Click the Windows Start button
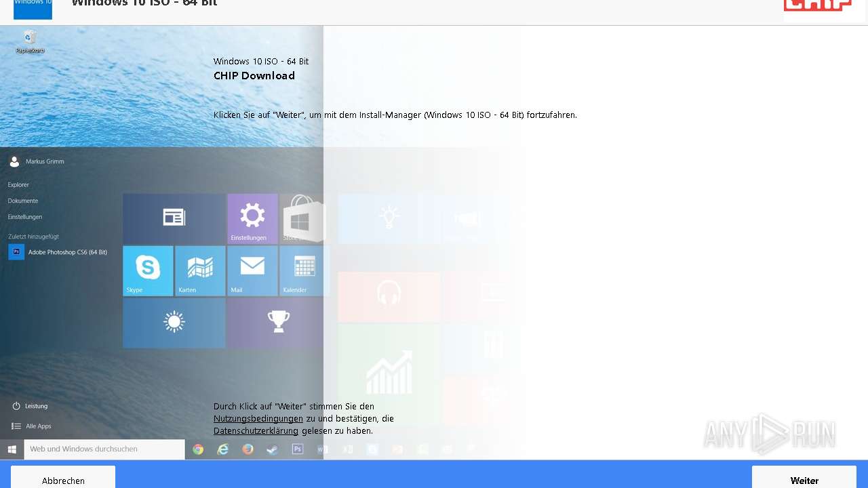This screenshot has width=868, height=488. click(x=12, y=449)
